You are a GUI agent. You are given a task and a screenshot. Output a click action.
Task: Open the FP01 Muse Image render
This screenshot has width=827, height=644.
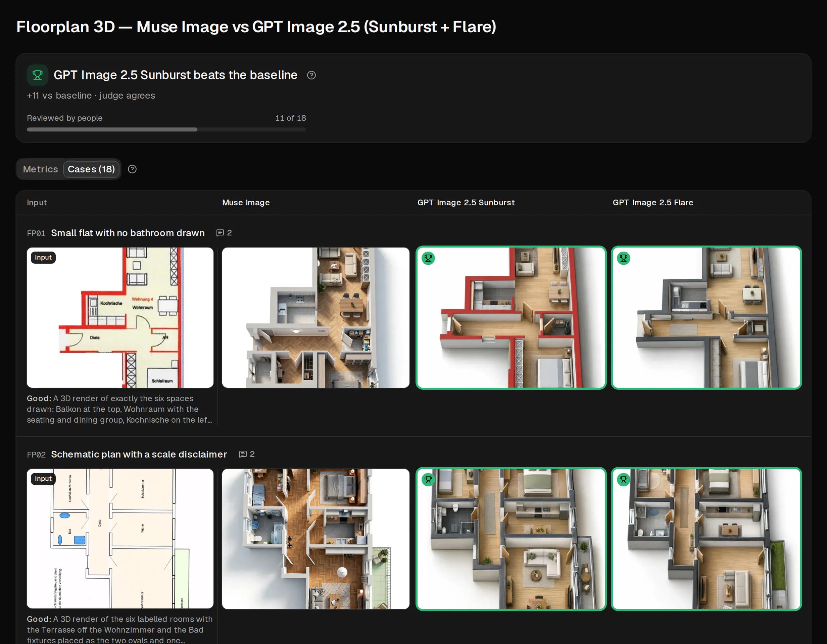(316, 317)
